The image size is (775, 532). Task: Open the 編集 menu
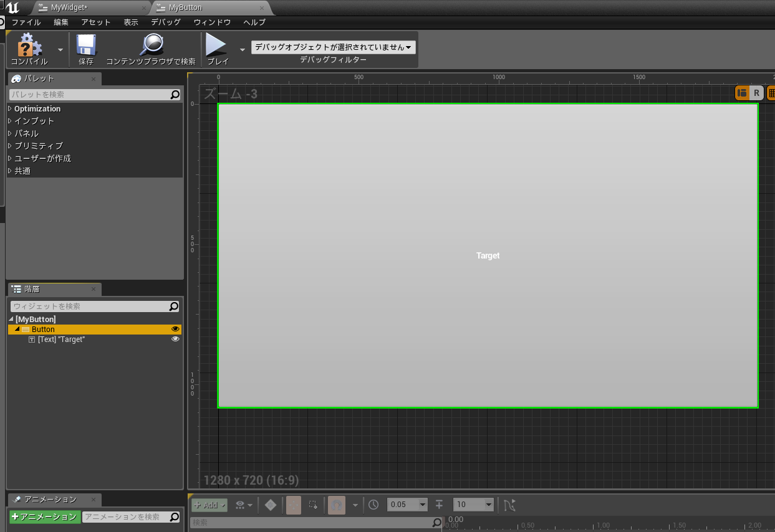click(x=61, y=22)
